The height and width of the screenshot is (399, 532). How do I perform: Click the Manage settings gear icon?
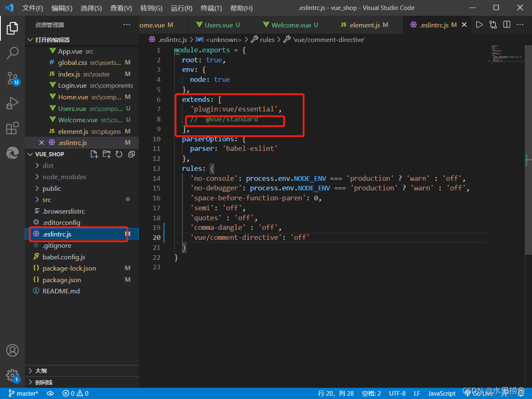click(x=12, y=375)
